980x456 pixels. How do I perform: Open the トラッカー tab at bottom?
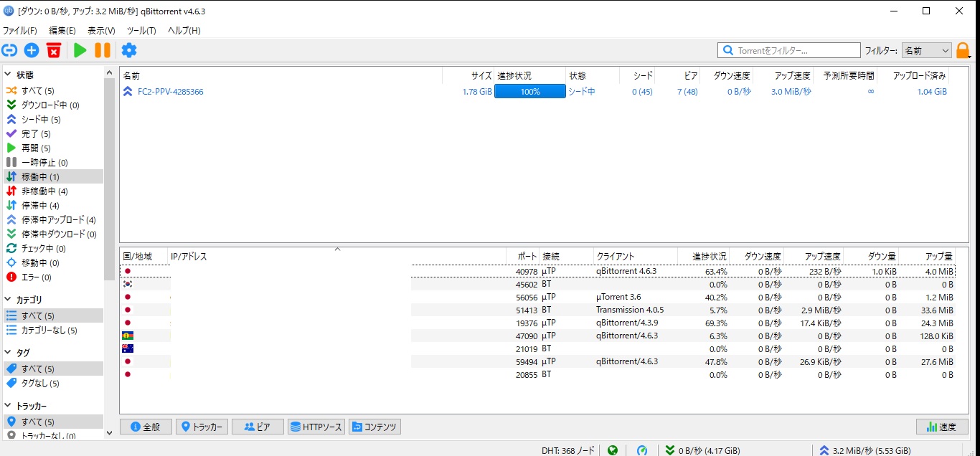coord(202,427)
